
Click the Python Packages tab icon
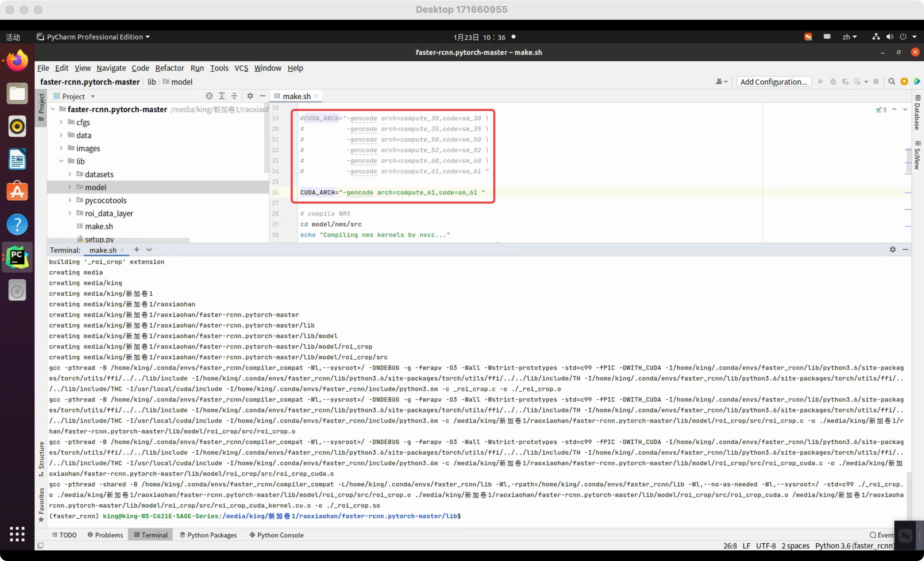point(182,535)
